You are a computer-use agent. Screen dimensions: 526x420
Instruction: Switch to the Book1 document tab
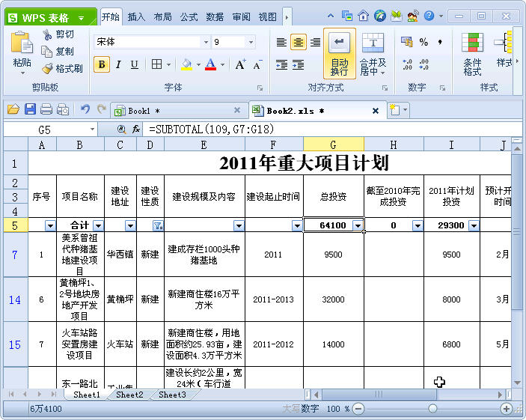[142, 111]
